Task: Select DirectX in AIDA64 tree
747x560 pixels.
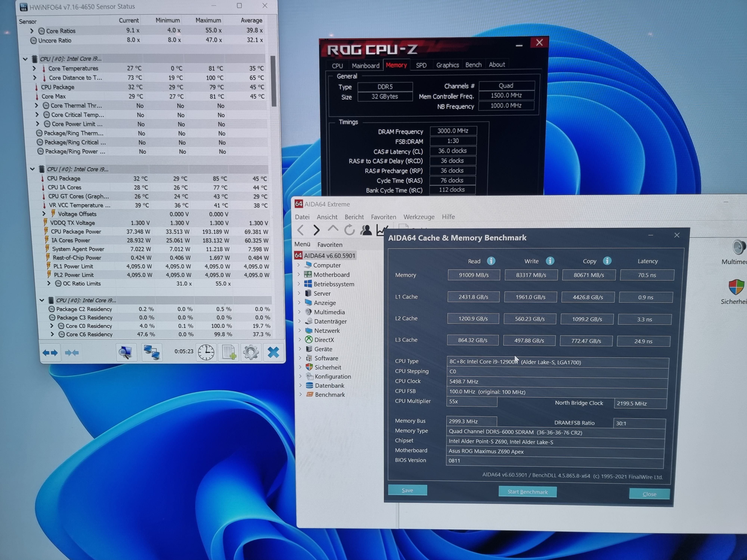Action: [324, 340]
